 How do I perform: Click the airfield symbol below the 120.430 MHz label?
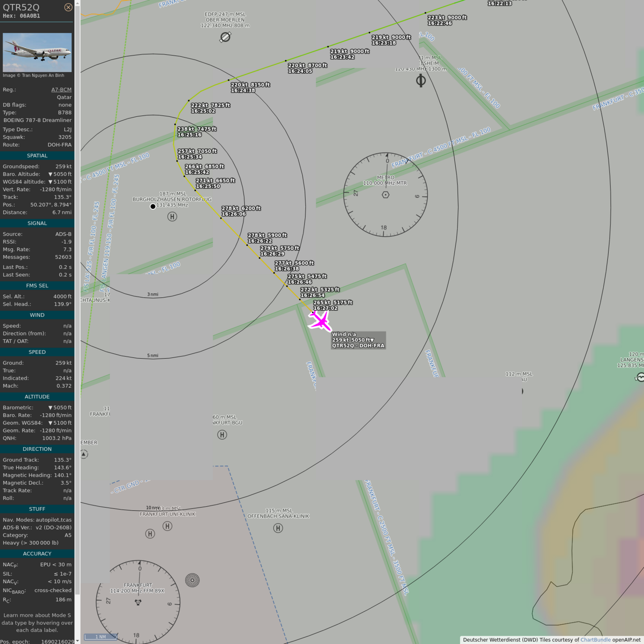click(x=421, y=81)
